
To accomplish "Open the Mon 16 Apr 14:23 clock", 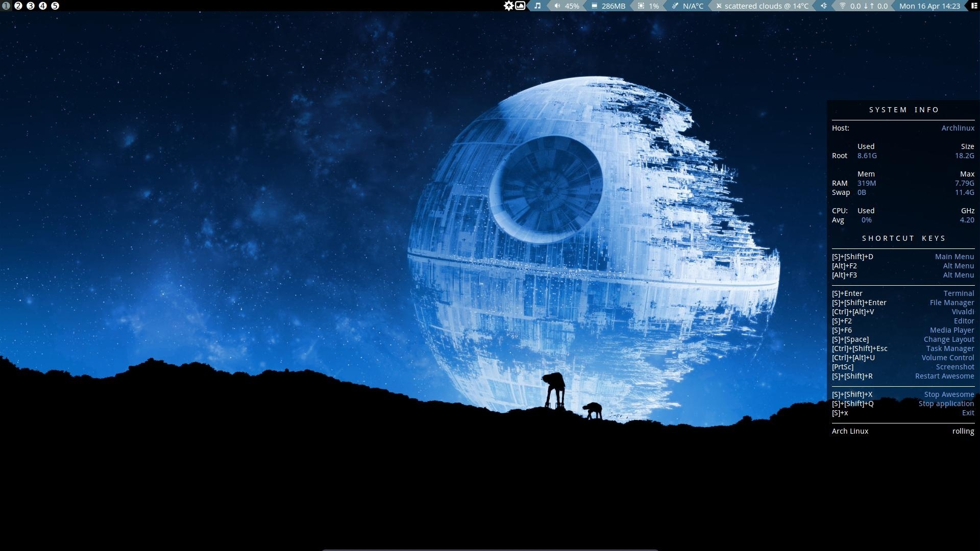I will 929,6.
